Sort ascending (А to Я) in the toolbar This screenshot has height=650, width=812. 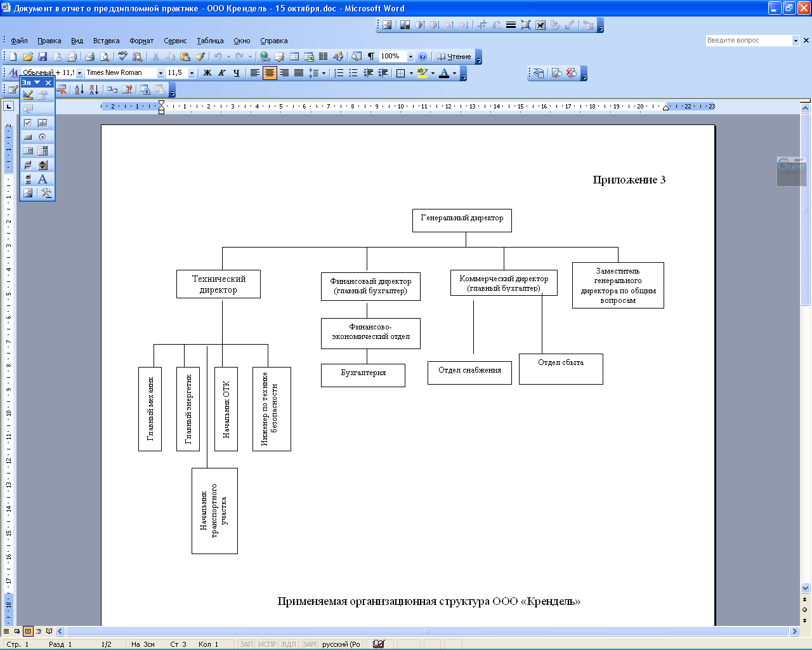(x=79, y=90)
